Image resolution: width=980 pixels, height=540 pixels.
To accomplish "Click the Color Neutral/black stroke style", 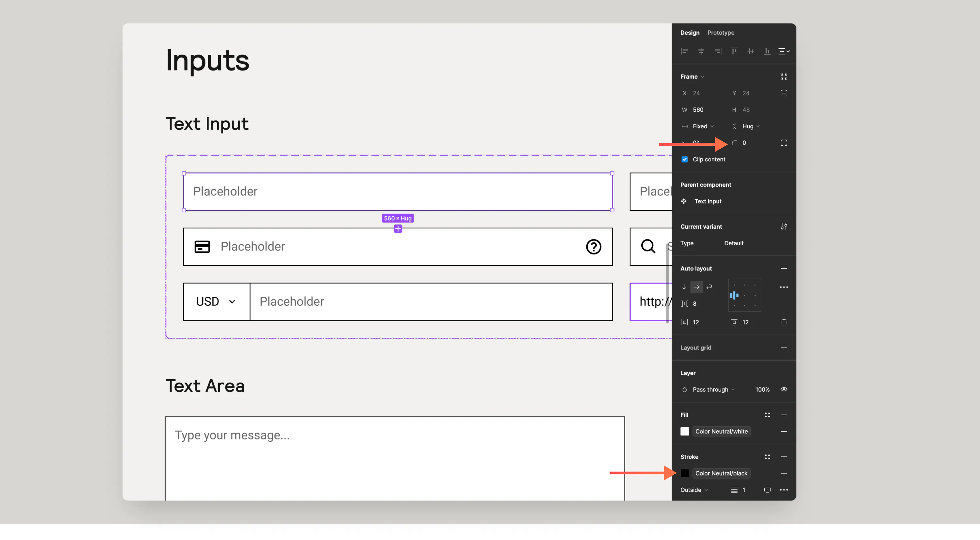I will 721,473.
